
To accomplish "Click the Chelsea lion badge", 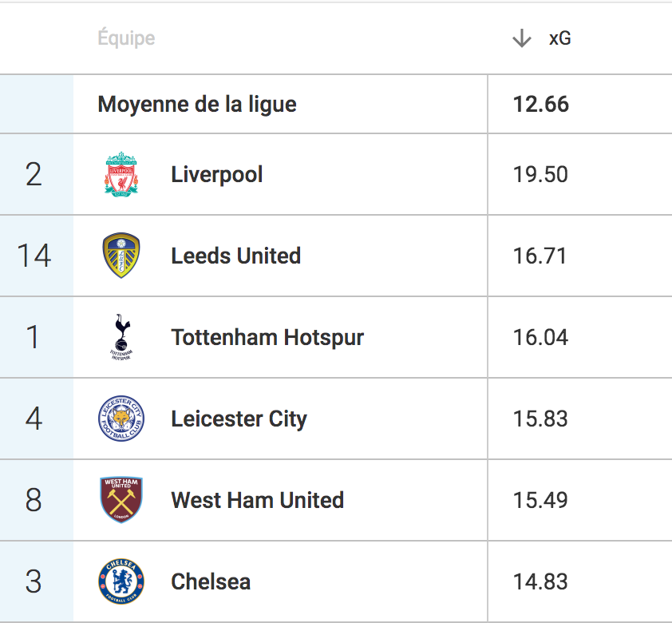I will point(121,581).
